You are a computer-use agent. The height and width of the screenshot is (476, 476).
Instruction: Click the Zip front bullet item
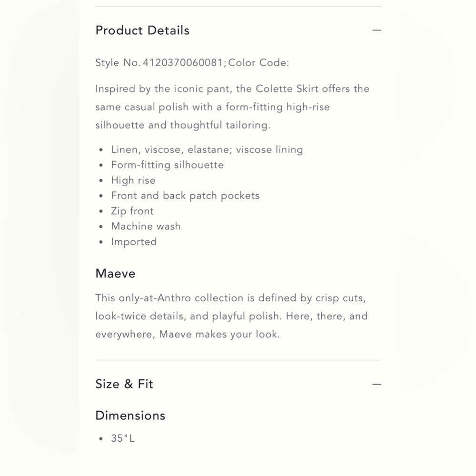pos(132,211)
